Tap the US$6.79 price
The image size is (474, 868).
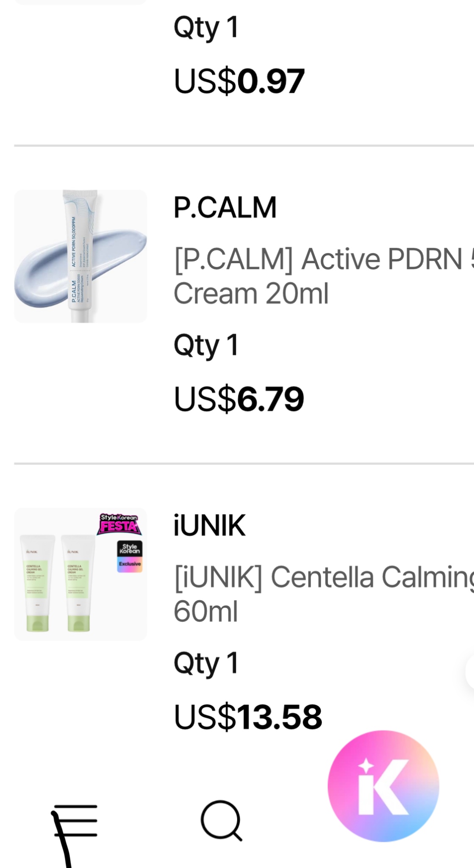point(239,399)
